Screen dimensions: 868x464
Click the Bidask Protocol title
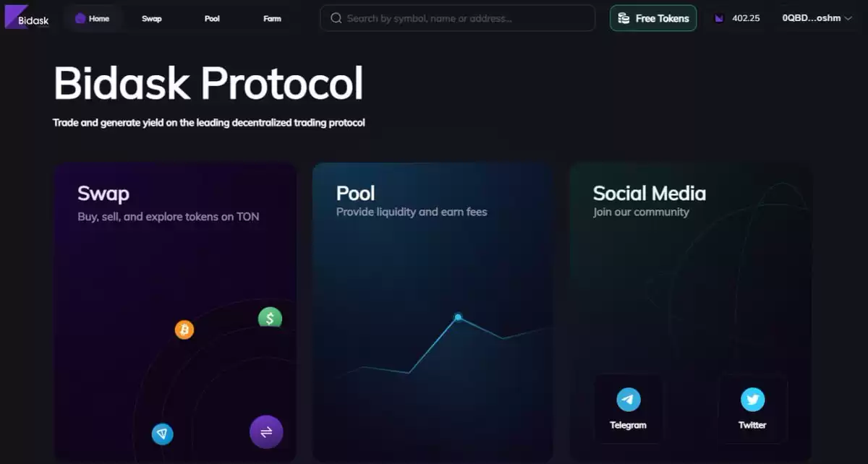[208, 82]
